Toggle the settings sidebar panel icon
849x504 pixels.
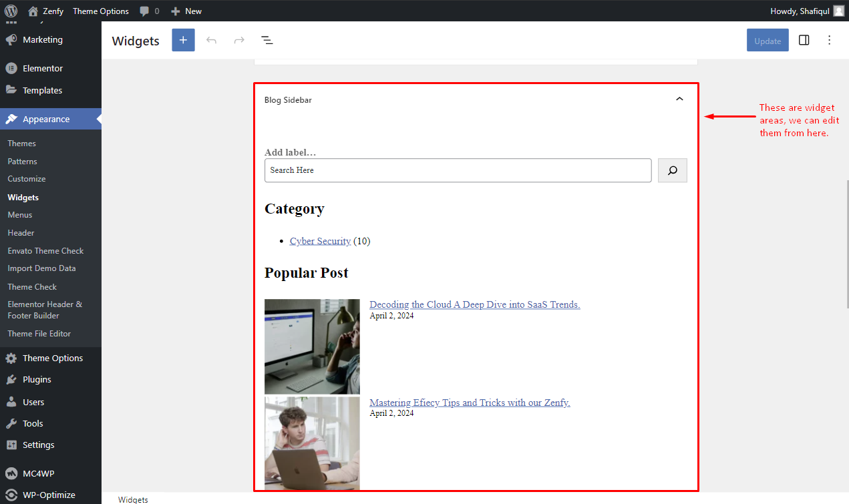pyautogui.click(x=804, y=40)
